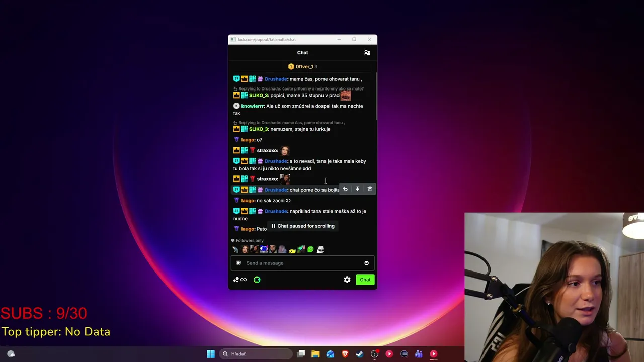Launch Outlook mail from taskbar
The height and width of the screenshot is (362, 644).
(330, 354)
